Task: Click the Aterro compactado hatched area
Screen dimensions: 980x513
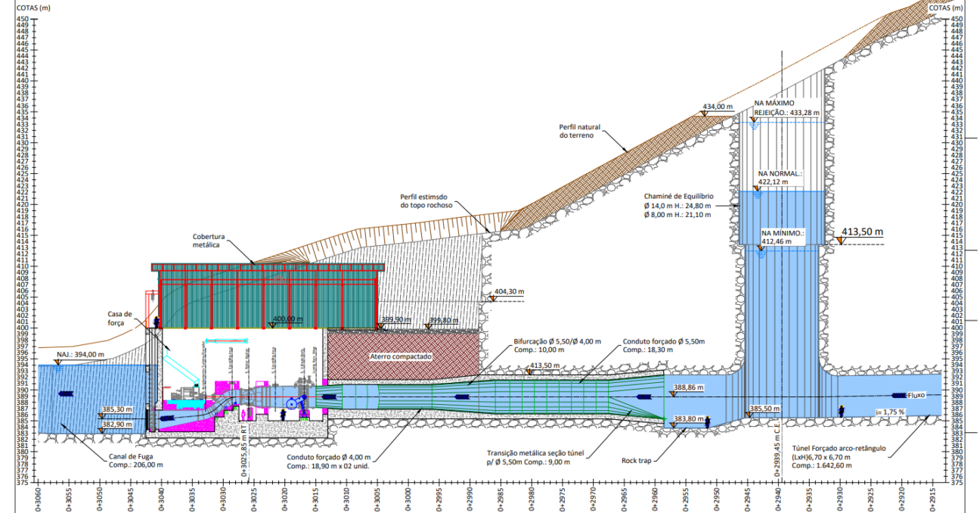Action: [402, 356]
